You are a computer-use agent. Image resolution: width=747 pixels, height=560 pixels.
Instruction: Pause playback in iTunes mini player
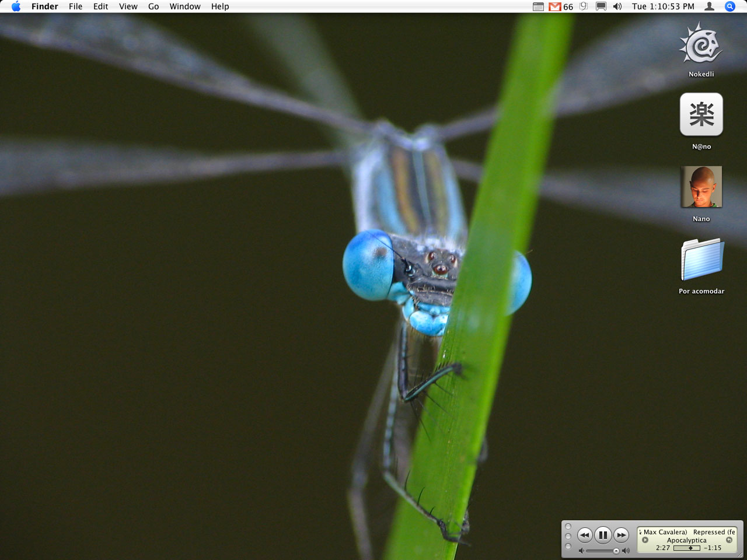(x=603, y=534)
